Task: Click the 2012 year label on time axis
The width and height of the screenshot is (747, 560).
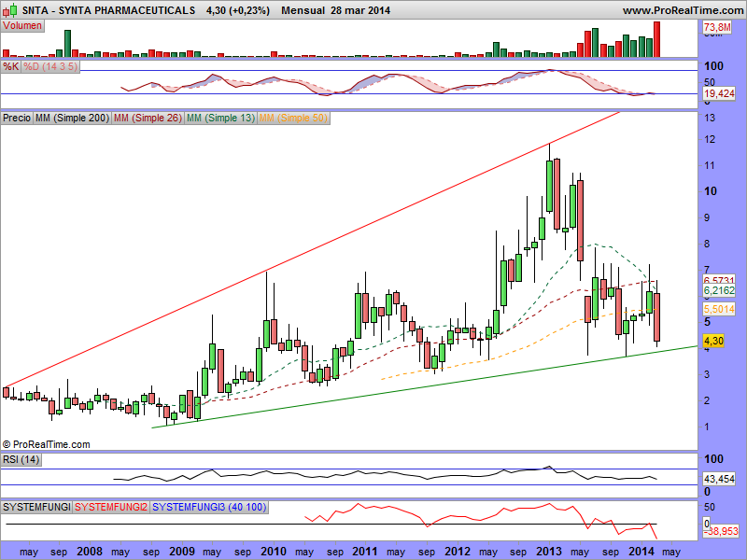Action: tap(458, 552)
